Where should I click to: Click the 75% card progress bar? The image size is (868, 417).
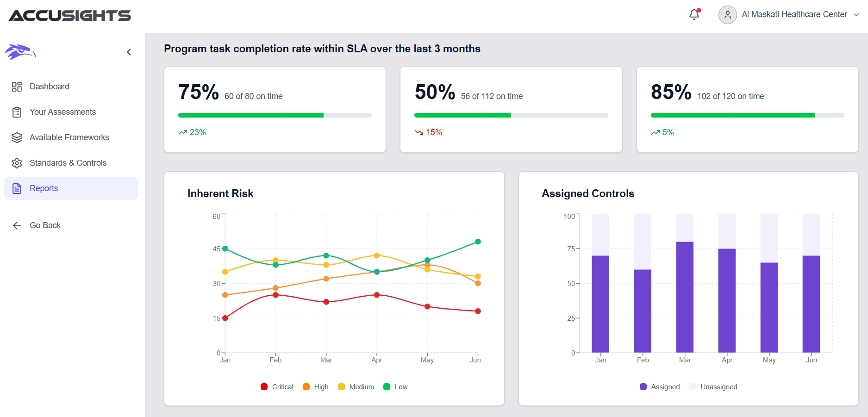click(x=275, y=115)
